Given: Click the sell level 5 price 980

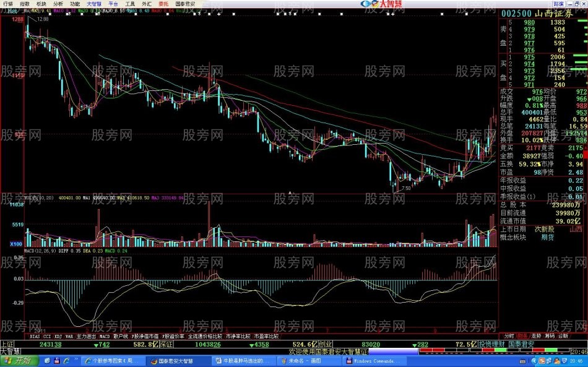Looking at the screenshot, I should [529, 22].
